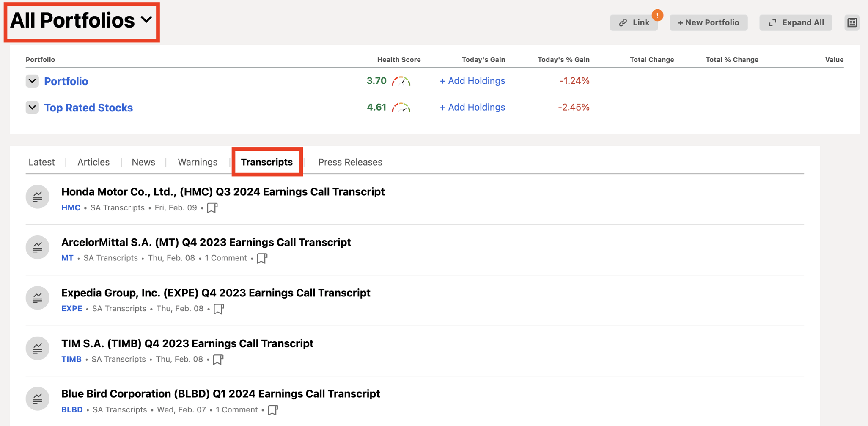
Task: Click the Link icon with notification badge
Action: (634, 22)
